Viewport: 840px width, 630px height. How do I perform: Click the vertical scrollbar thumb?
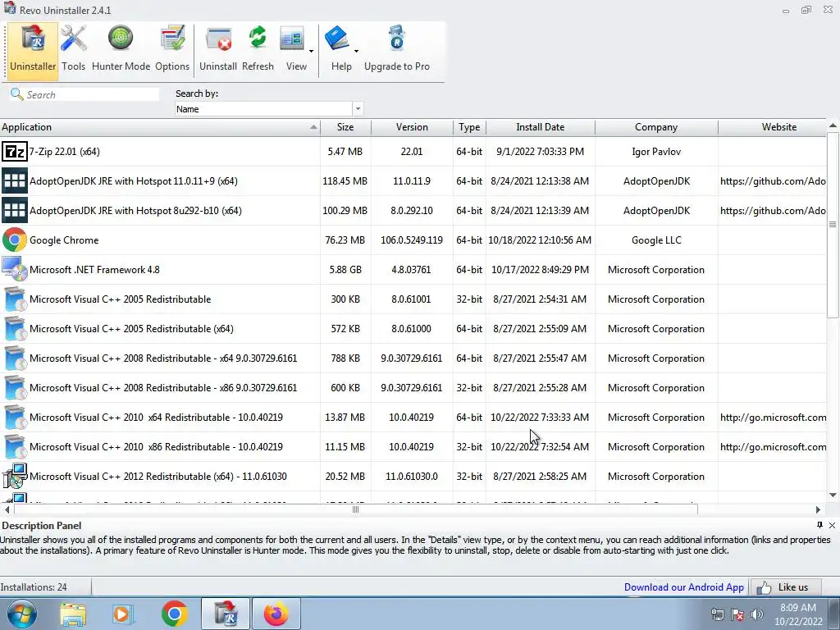(833, 225)
